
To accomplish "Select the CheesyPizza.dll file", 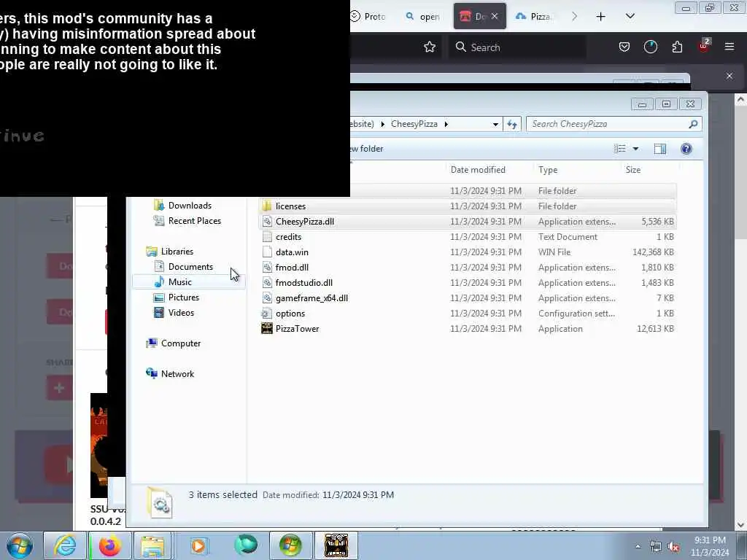I will [x=467, y=222].
